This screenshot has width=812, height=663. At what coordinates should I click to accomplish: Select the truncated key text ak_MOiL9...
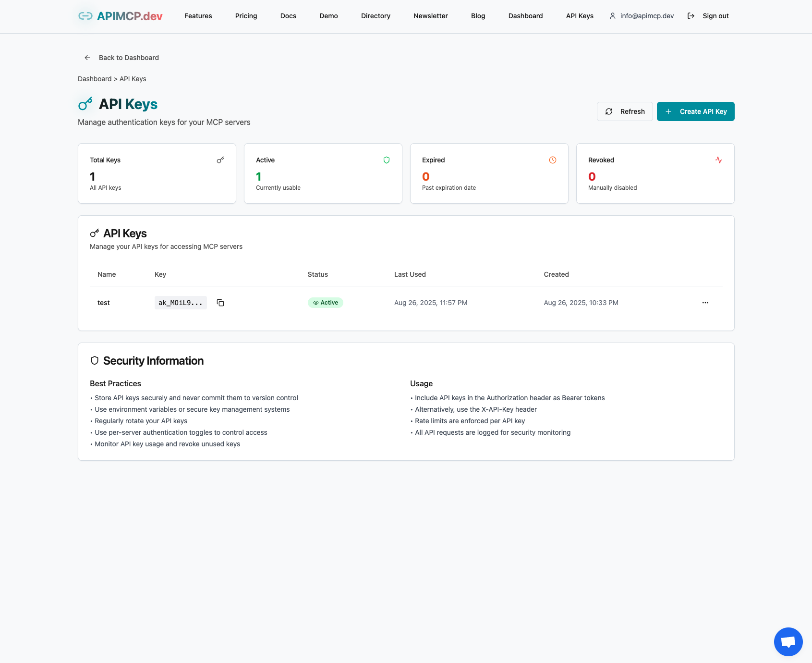181,303
